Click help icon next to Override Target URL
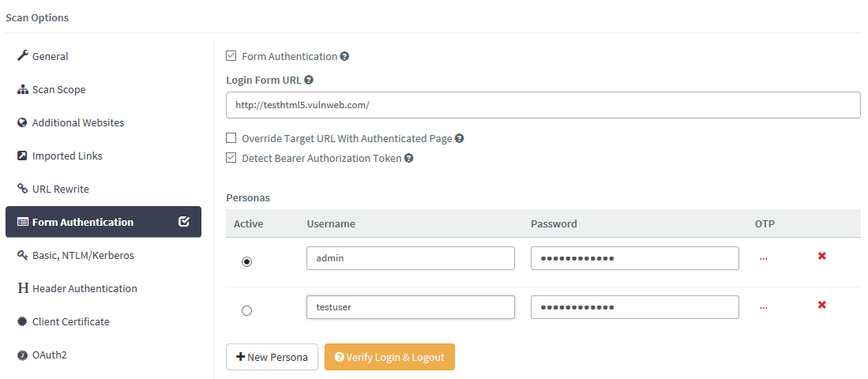 click(460, 138)
